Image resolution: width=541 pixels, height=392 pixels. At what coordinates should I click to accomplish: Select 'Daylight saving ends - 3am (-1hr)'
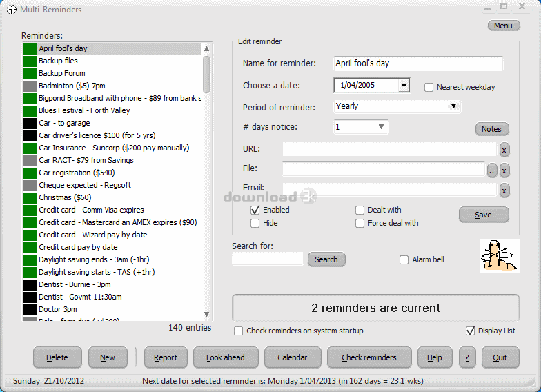coord(112,259)
